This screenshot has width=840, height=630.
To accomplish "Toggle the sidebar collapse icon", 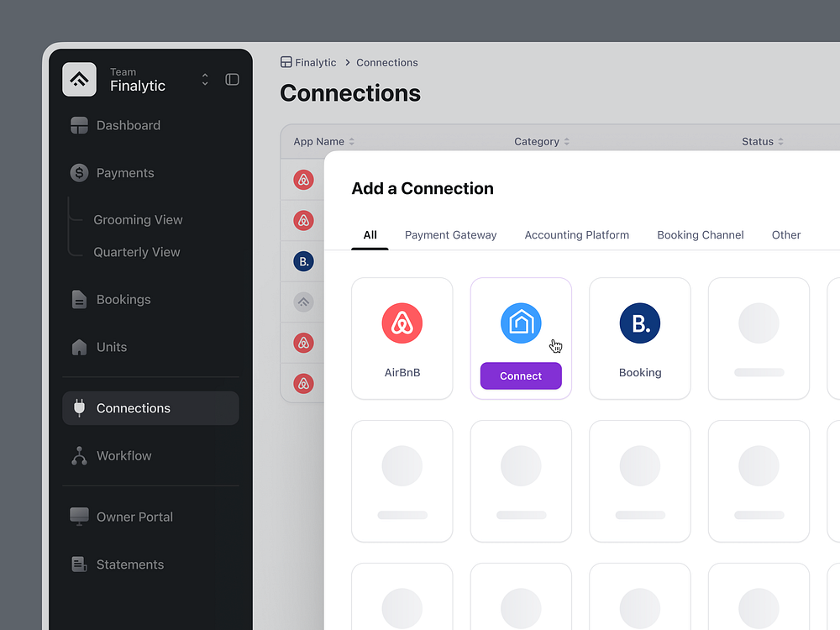I will [232, 79].
